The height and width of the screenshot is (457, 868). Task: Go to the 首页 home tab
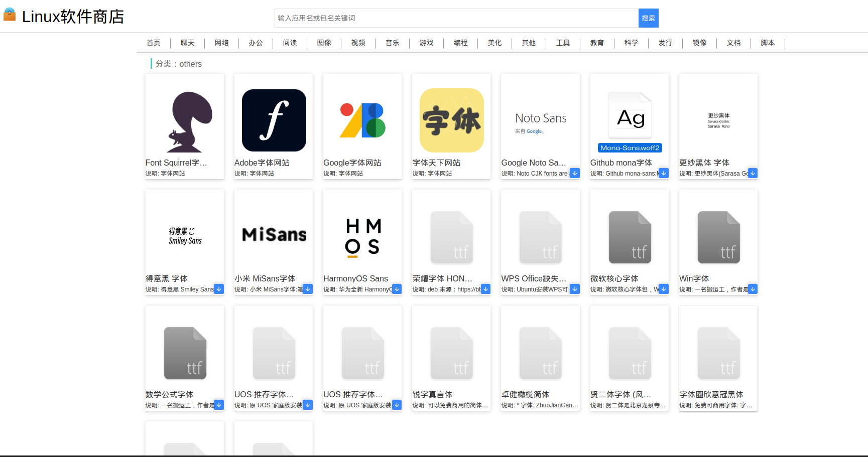point(153,43)
